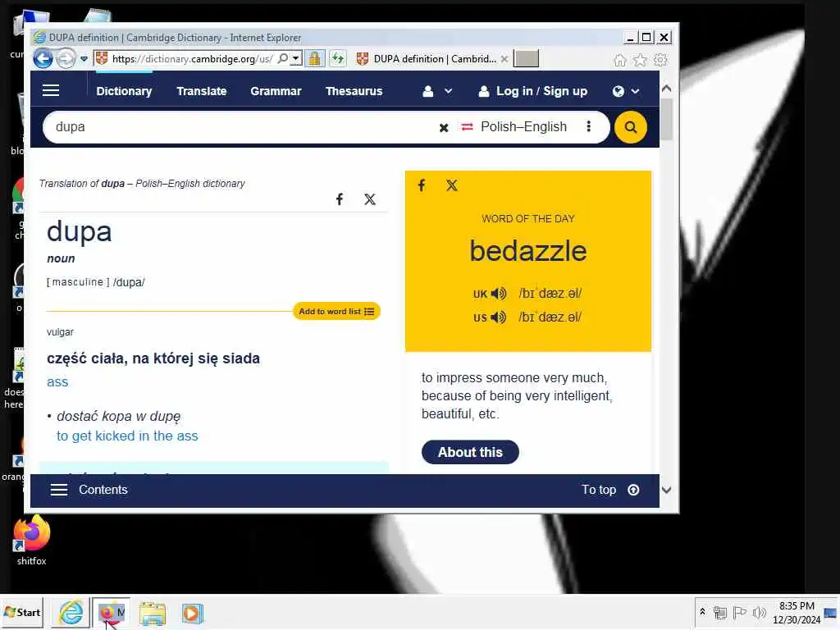Click the 'Translation of dupa' heading text
The width and height of the screenshot is (840, 630).
coord(142,183)
